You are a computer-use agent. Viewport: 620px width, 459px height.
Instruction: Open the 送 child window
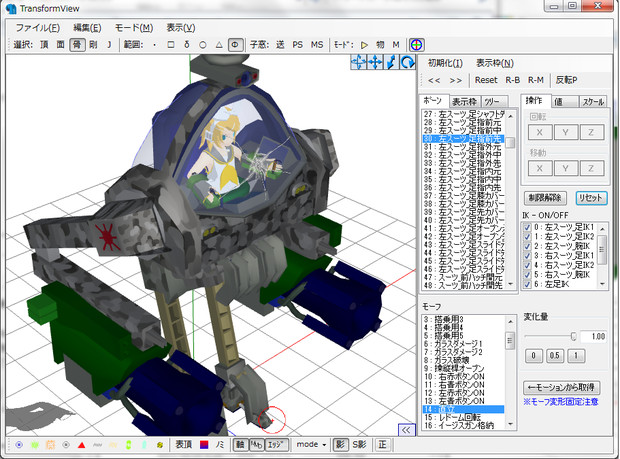[x=280, y=45]
